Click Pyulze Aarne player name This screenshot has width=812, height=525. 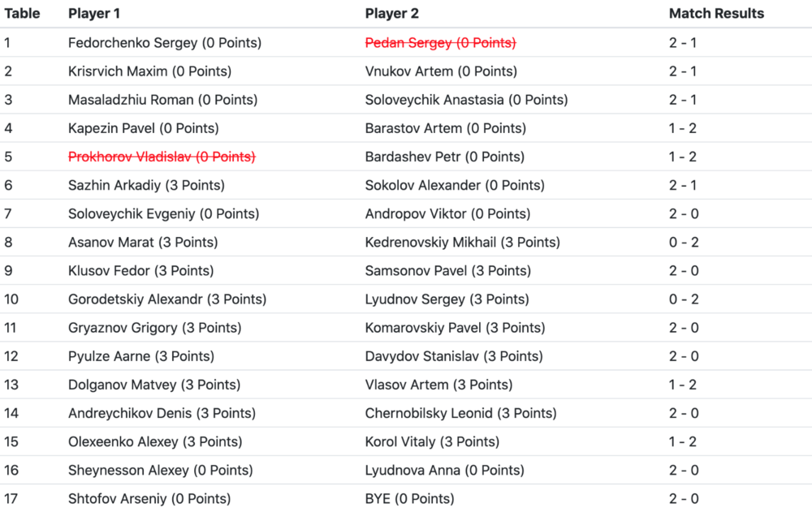pyautogui.click(x=141, y=356)
